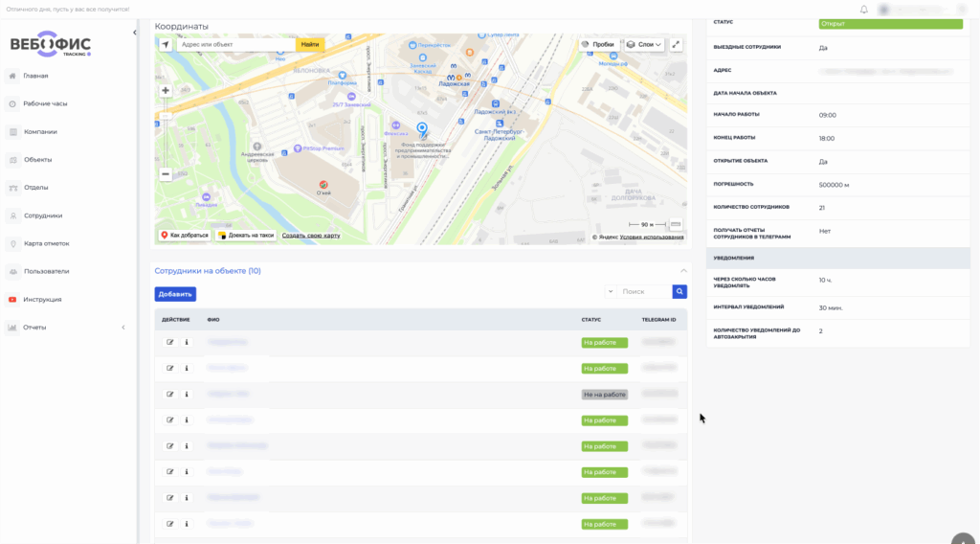Zoom in the map with plus button
The height and width of the screenshot is (544, 980).
(166, 91)
